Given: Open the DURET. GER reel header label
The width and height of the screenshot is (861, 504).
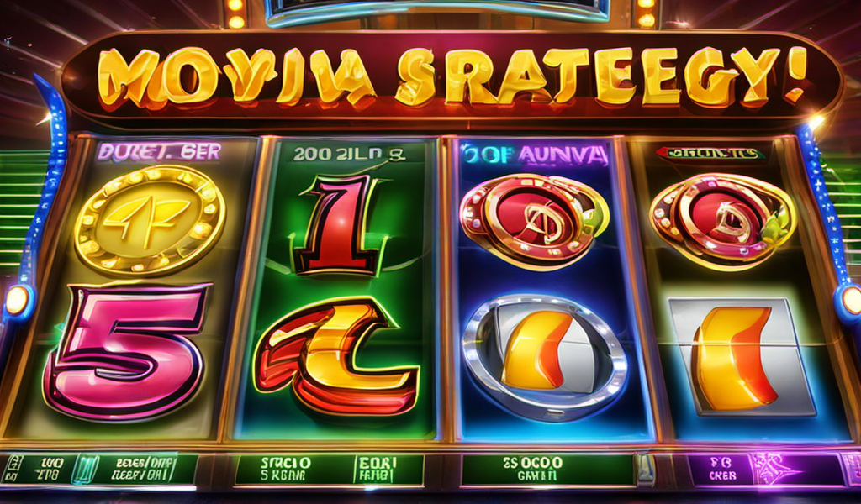Looking at the screenshot, I should (x=159, y=152).
